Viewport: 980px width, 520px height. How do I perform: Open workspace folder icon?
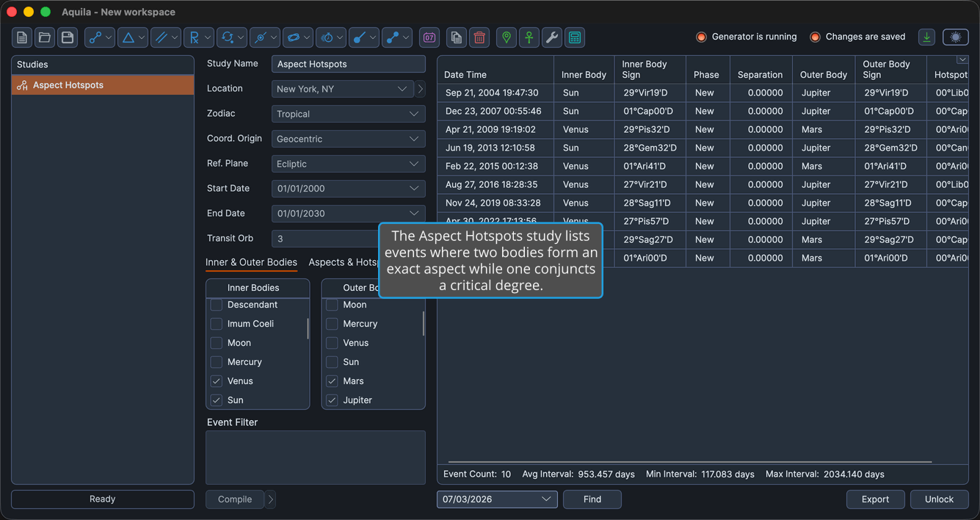tap(45, 37)
